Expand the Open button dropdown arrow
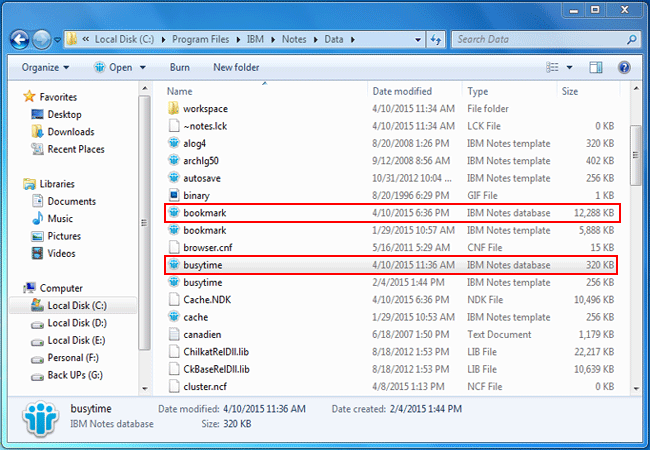 click(x=143, y=68)
